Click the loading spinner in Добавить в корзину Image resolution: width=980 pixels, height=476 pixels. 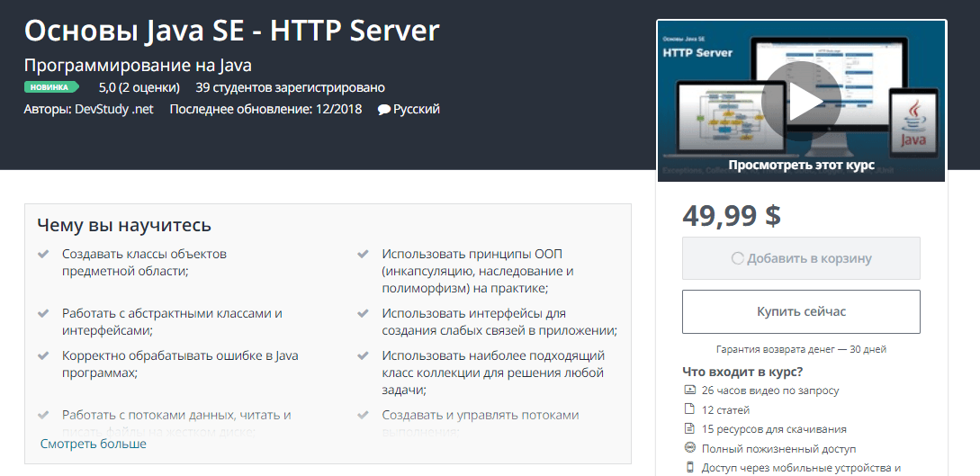coord(737,258)
